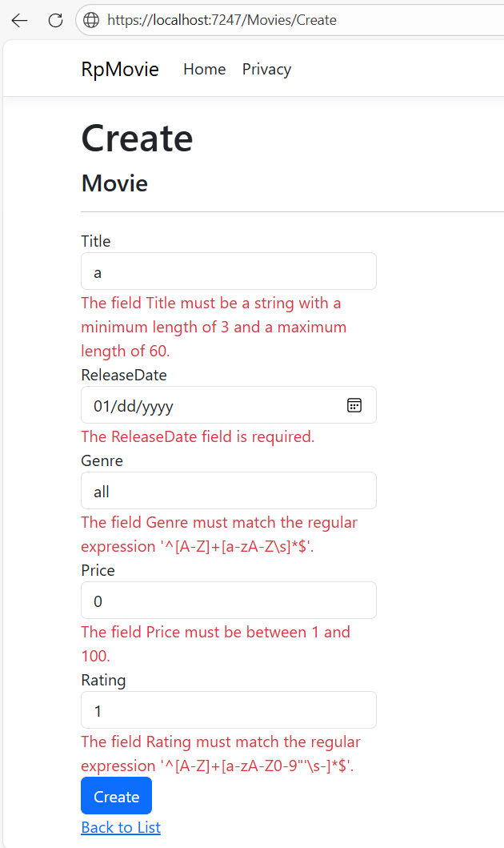Click the browser back arrow
504x848 pixels.
tap(19, 20)
